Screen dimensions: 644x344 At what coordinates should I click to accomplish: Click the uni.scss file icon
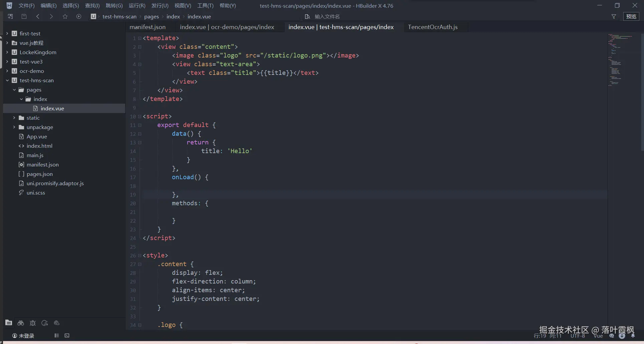[x=21, y=193]
